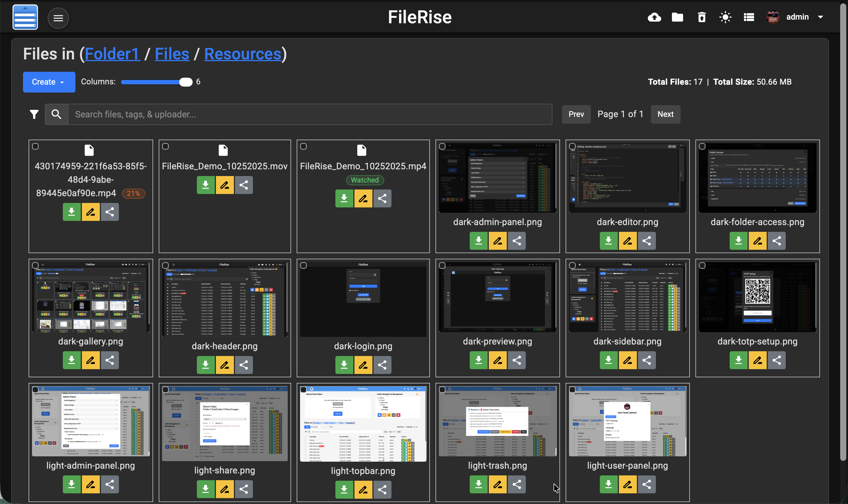Open folder icon panel in header
Viewport: 848px width, 504px height.
678,17
